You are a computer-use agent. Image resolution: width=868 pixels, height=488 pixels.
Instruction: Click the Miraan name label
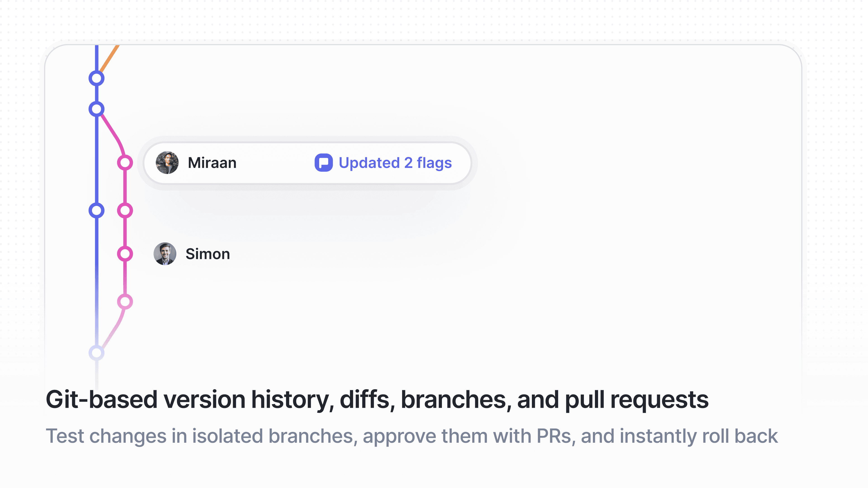pos(212,163)
